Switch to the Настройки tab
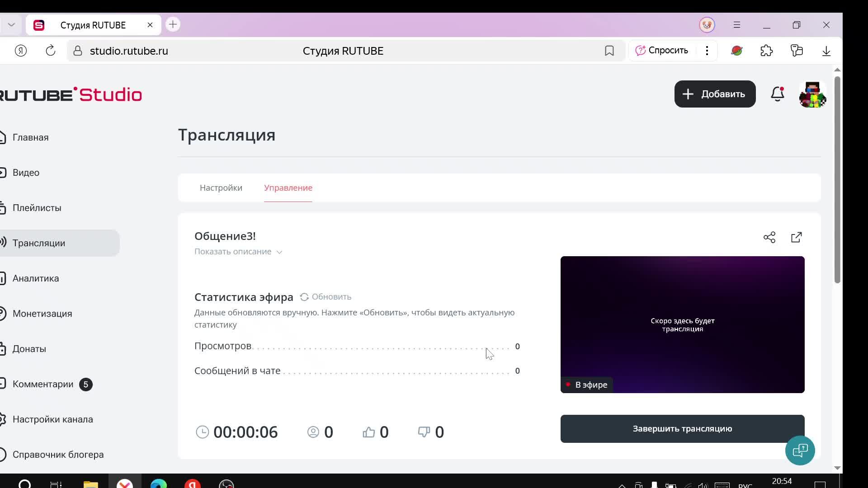The width and height of the screenshot is (868, 488). pyautogui.click(x=221, y=188)
